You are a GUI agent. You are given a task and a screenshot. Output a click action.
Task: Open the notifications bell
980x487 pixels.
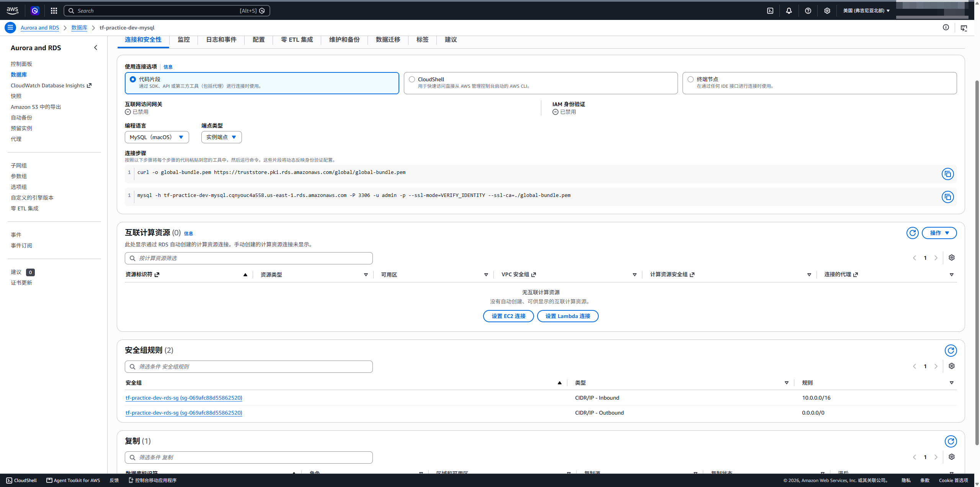(x=789, y=11)
